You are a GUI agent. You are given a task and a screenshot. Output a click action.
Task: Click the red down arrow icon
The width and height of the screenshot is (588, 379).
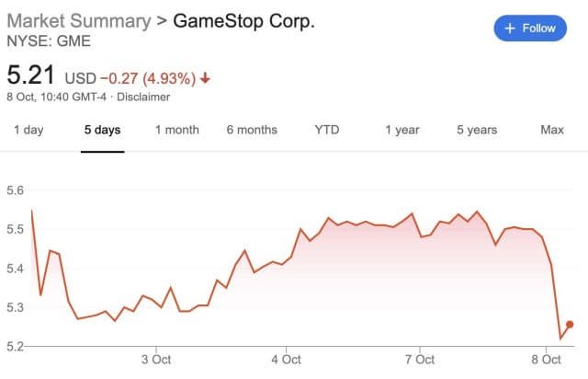point(205,78)
